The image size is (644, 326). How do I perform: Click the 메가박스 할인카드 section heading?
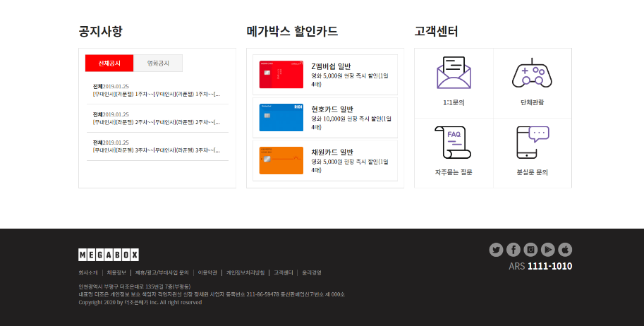[292, 31]
